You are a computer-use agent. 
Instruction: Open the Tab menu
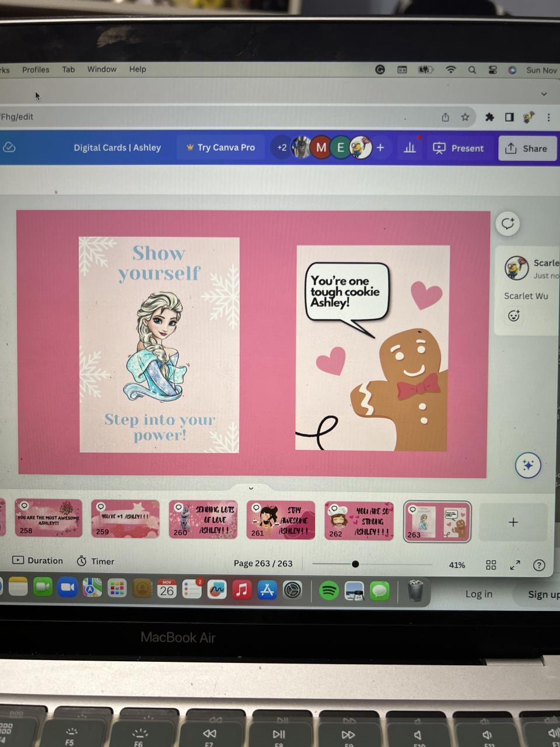tap(68, 69)
